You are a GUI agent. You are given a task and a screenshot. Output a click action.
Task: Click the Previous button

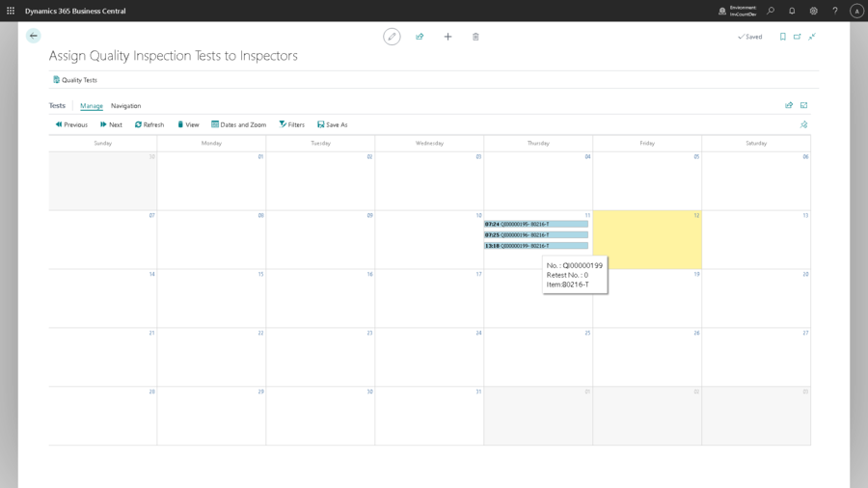(71, 124)
